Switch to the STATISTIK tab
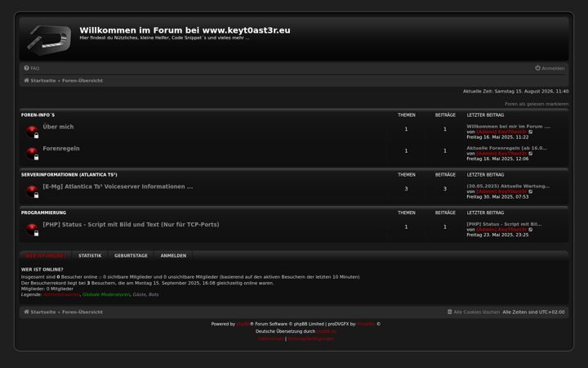Image resolution: width=588 pixels, height=368 pixels. (90, 256)
